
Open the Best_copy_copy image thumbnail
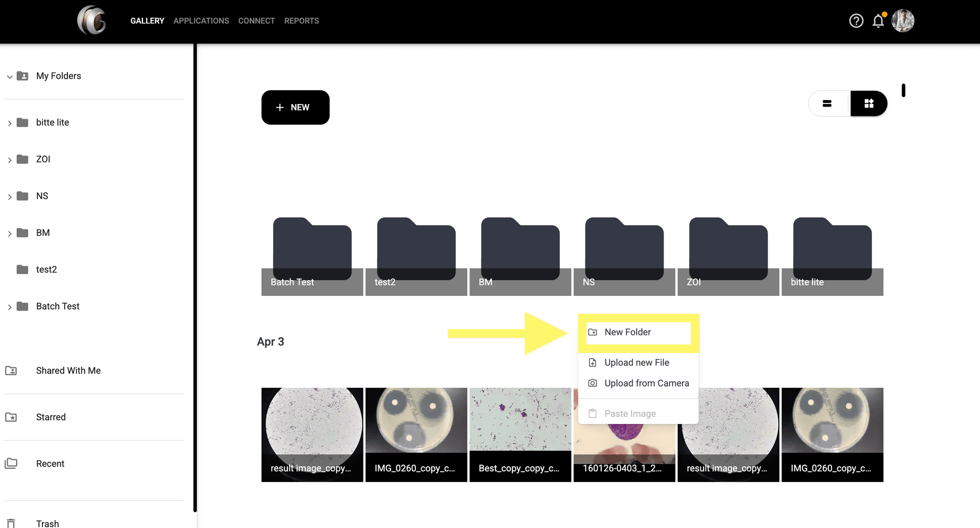(x=520, y=434)
